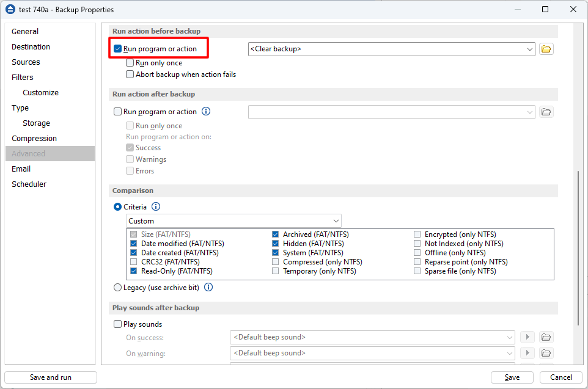
Task: Browse folder for On warning sound
Action: point(546,353)
